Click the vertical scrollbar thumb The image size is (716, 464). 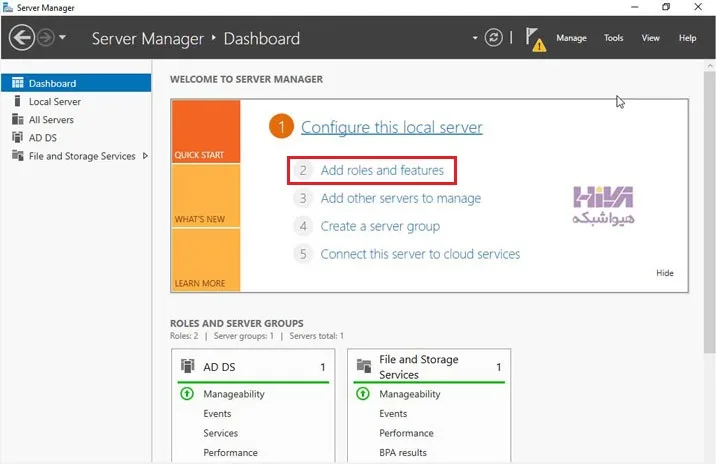click(710, 212)
